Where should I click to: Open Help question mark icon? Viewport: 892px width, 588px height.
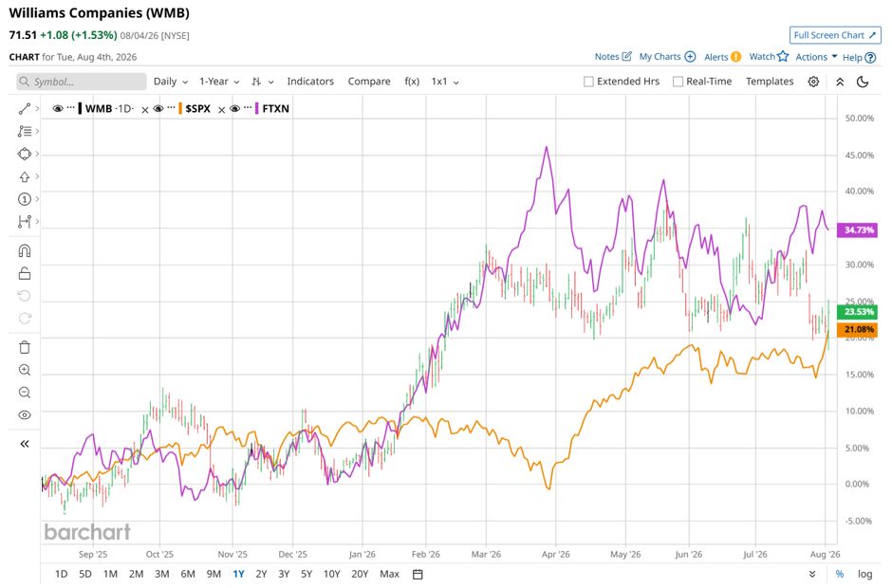(870, 58)
